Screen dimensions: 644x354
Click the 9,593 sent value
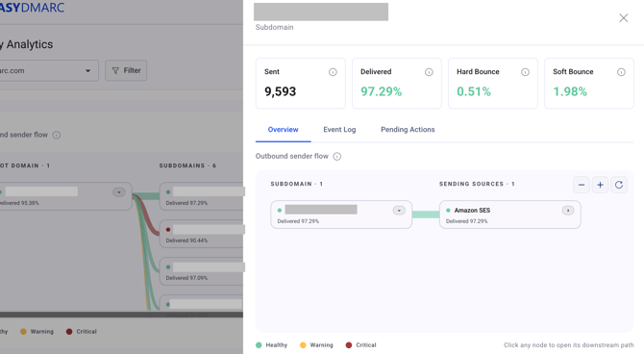tap(280, 91)
